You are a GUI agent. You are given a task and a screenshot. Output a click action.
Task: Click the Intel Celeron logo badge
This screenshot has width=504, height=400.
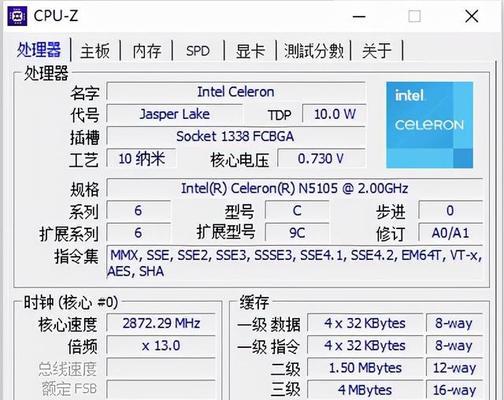[429, 125]
